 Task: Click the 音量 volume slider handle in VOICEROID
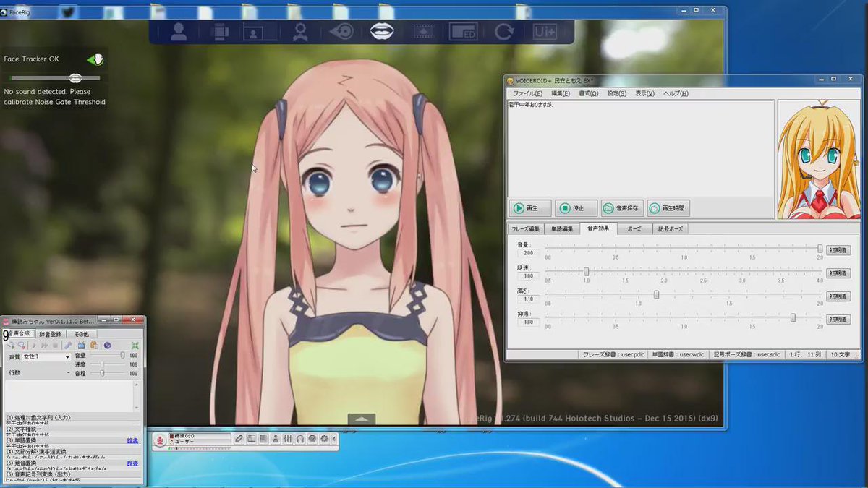tap(820, 248)
